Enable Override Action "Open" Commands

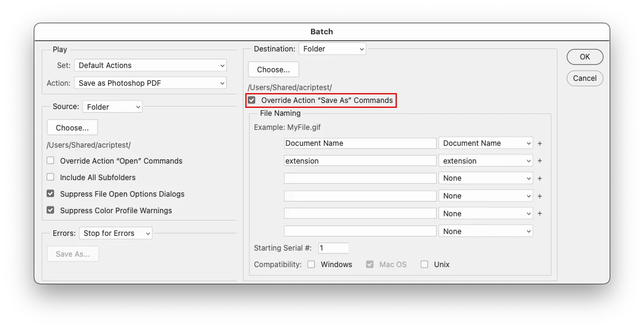tap(50, 161)
